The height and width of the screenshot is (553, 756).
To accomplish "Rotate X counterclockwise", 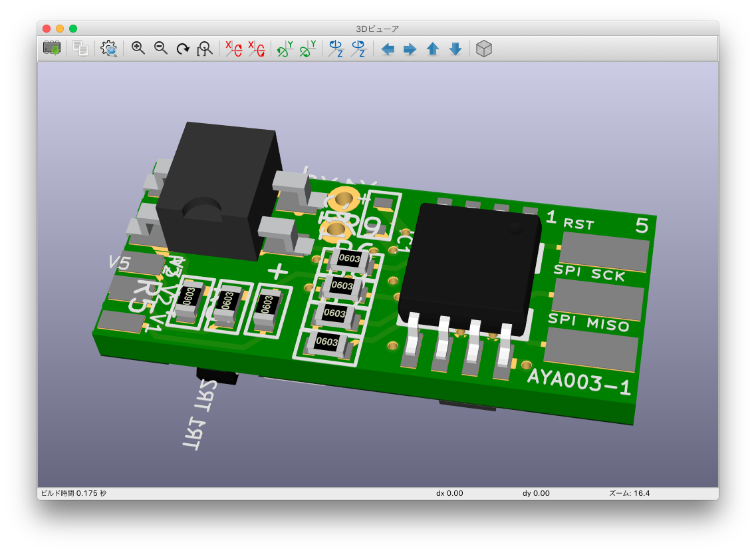I will tap(257, 49).
